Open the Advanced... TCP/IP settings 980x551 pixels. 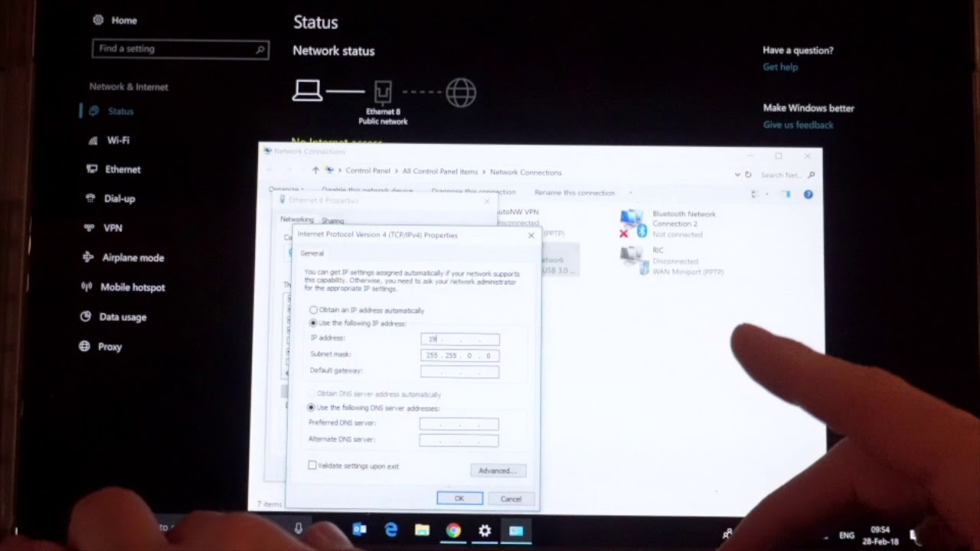[498, 471]
